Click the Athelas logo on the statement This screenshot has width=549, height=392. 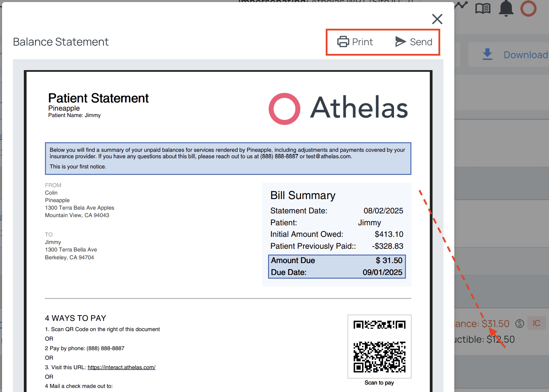coord(338,109)
